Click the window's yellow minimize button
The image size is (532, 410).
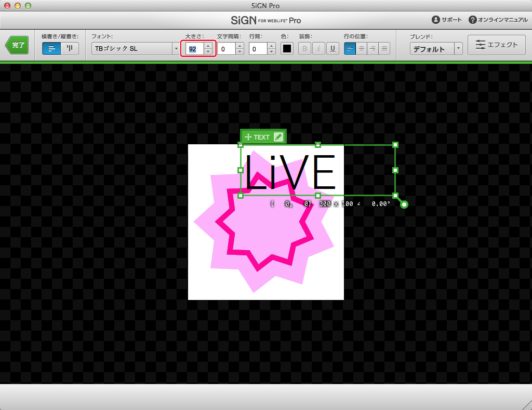coord(18,6)
